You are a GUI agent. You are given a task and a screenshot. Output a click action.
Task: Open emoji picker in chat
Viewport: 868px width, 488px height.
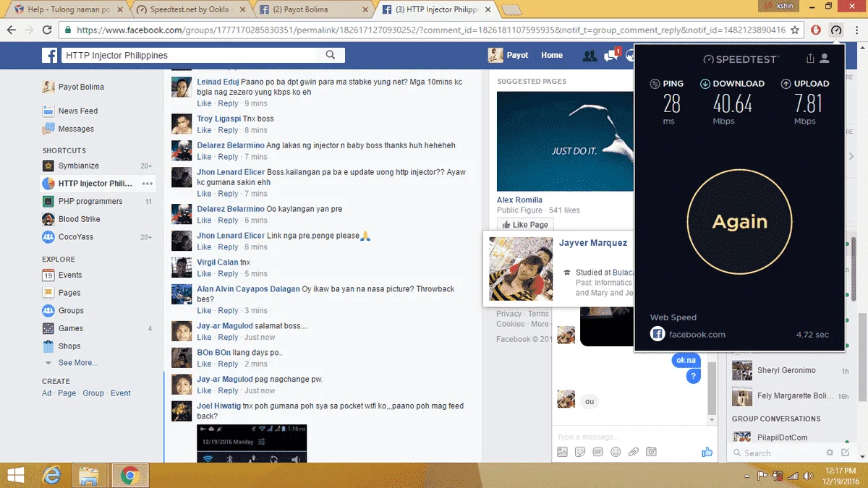tap(616, 452)
